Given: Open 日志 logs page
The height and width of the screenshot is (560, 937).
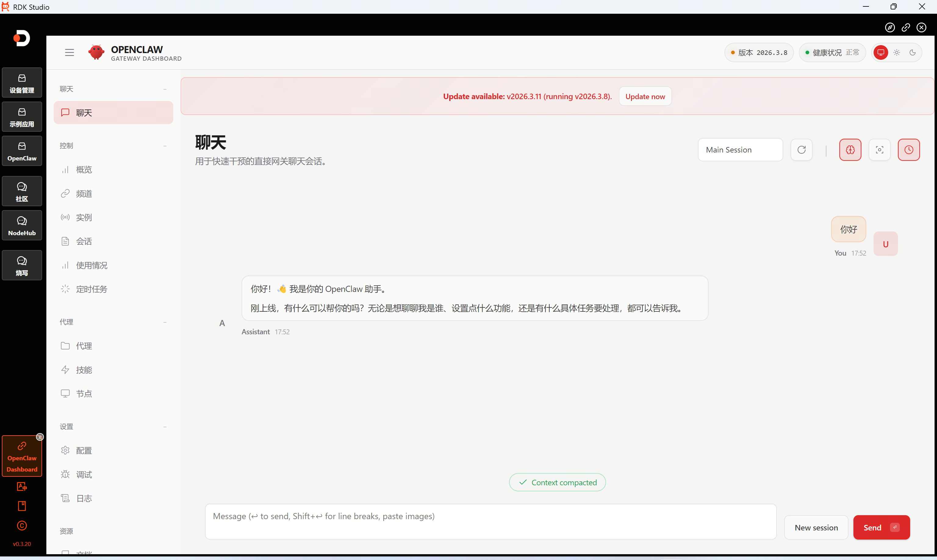Looking at the screenshot, I should click(113, 498).
